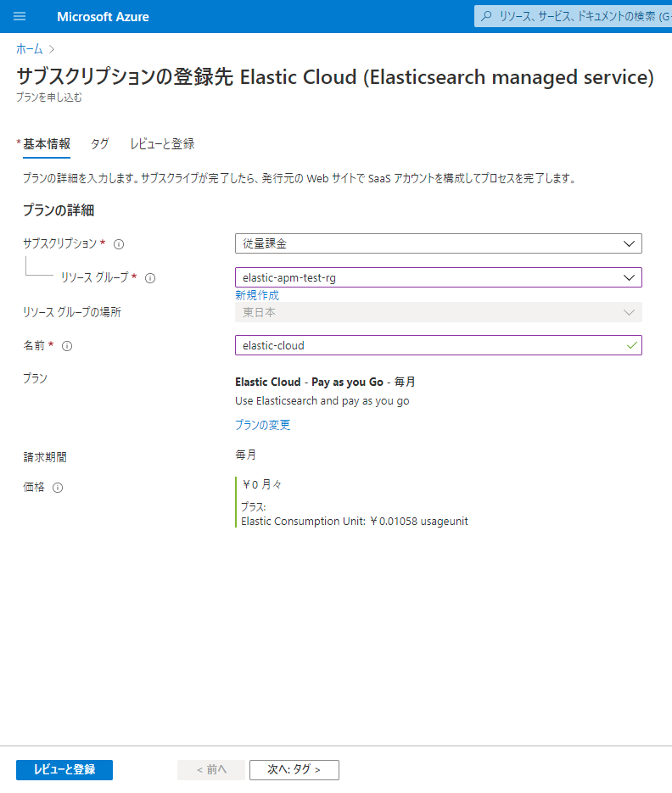Click the breadcrumb chevron after ホーム
This screenshot has height=793, width=672.
tap(52, 49)
